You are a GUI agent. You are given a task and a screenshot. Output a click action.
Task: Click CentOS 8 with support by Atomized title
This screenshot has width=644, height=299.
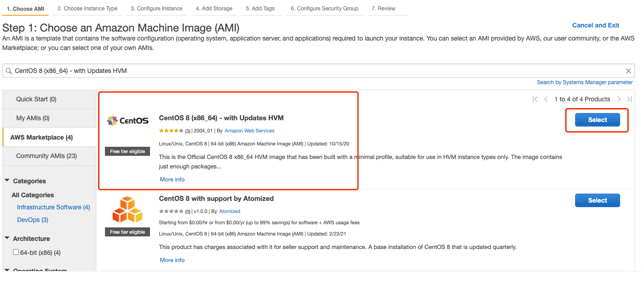[x=216, y=199]
